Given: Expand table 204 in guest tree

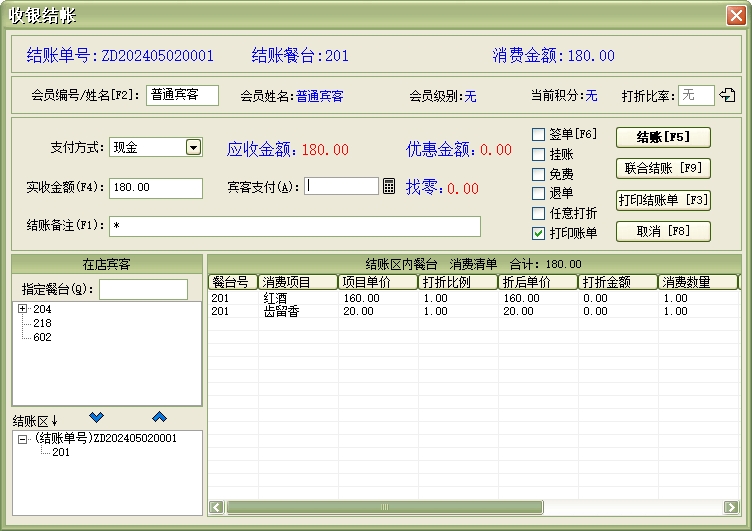Looking at the screenshot, I should click(22, 309).
